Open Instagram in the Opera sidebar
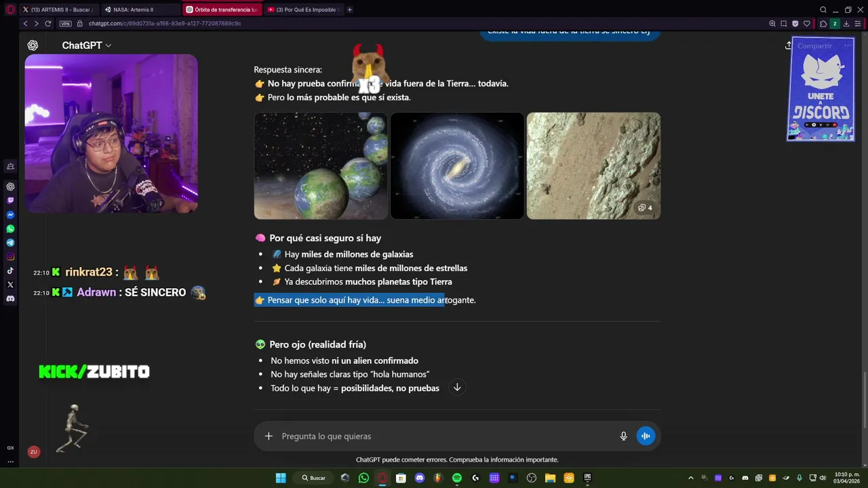Screen dimensions: 868x488 pyautogui.click(x=10, y=256)
